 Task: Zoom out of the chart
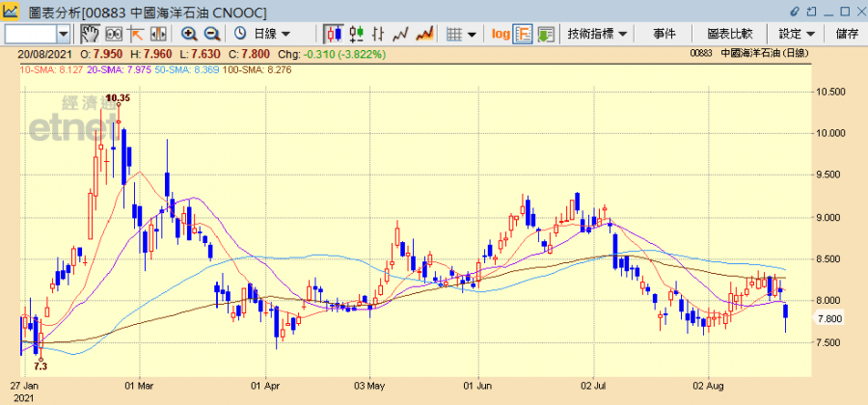tap(212, 34)
